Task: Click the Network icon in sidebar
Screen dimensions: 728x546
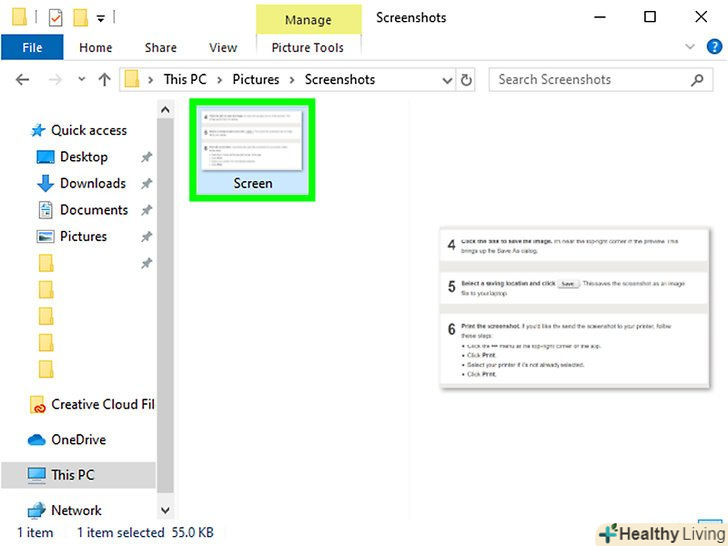Action: [x=37, y=510]
